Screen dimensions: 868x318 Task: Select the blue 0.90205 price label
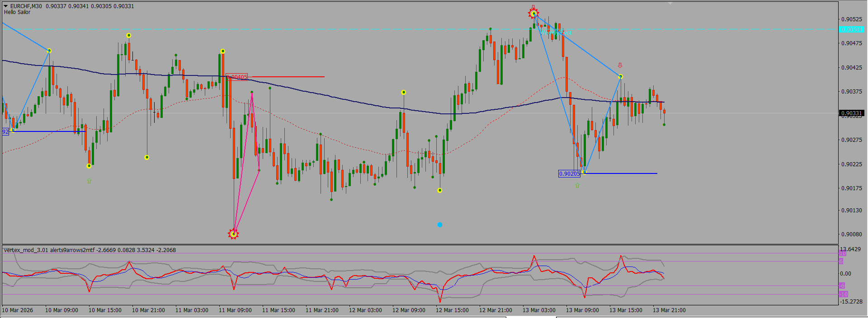click(x=569, y=173)
